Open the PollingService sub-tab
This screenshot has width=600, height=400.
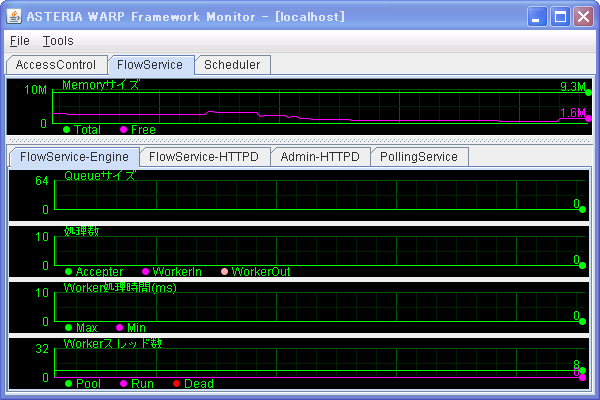419,157
